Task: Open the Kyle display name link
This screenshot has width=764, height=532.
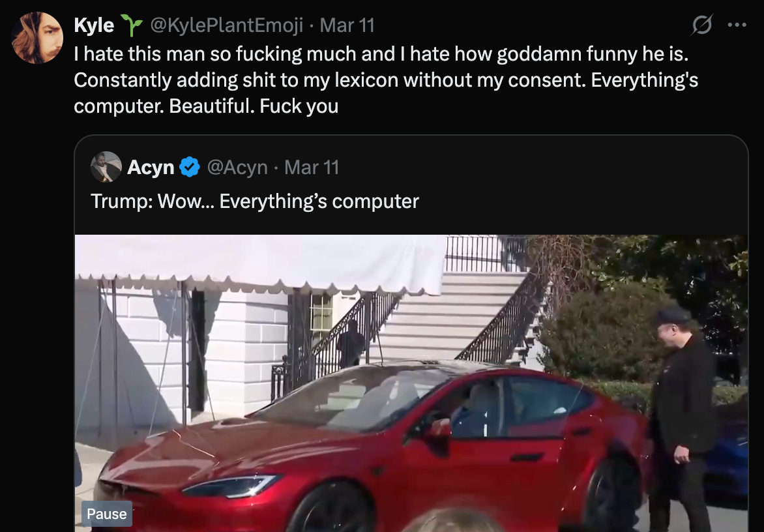Action: (x=94, y=25)
